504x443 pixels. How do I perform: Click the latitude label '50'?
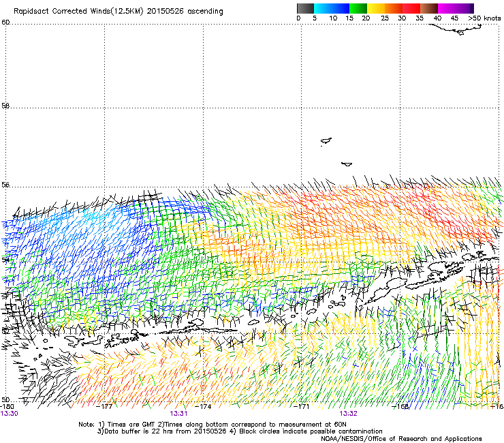click(5, 399)
